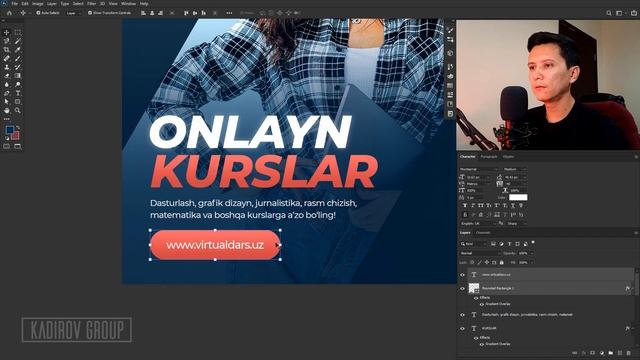The image size is (640, 360).
Task: Reset default foreground and background colors
Action: 7,138
